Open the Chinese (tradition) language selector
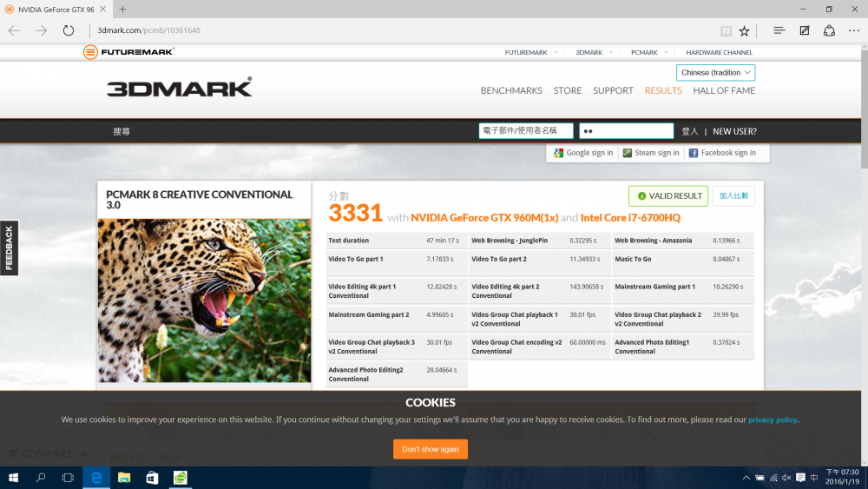The width and height of the screenshot is (868, 489). (x=715, y=73)
